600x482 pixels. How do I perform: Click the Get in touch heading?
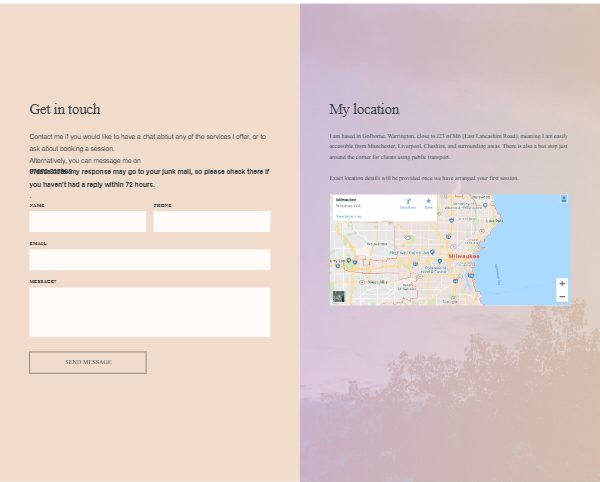[65, 109]
